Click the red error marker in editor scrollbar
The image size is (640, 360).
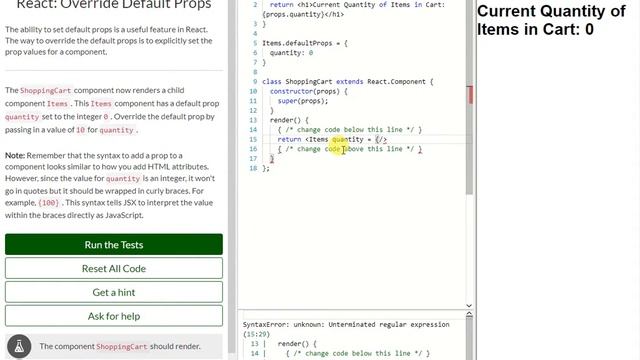pos(470,94)
